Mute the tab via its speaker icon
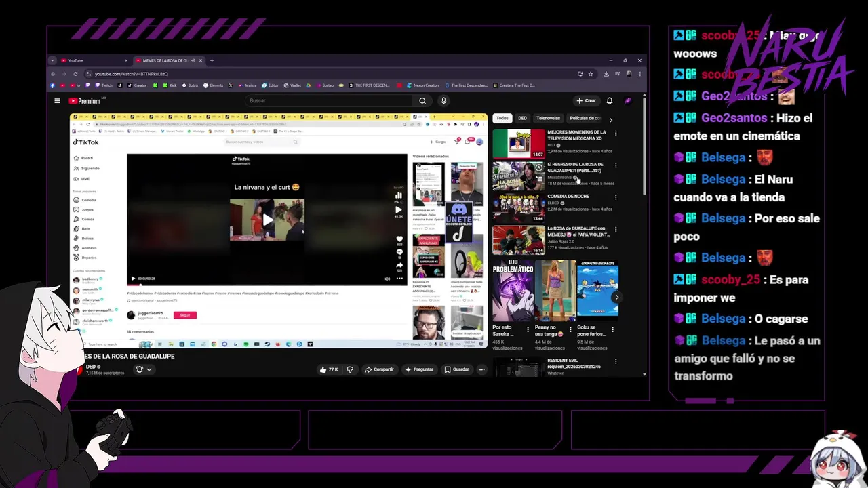Viewport: 868px width, 488px height. (x=193, y=60)
